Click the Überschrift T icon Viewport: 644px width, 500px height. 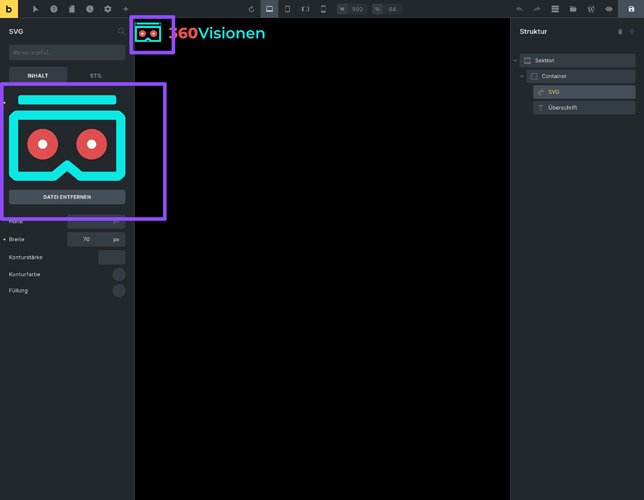(x=540, y=108)
